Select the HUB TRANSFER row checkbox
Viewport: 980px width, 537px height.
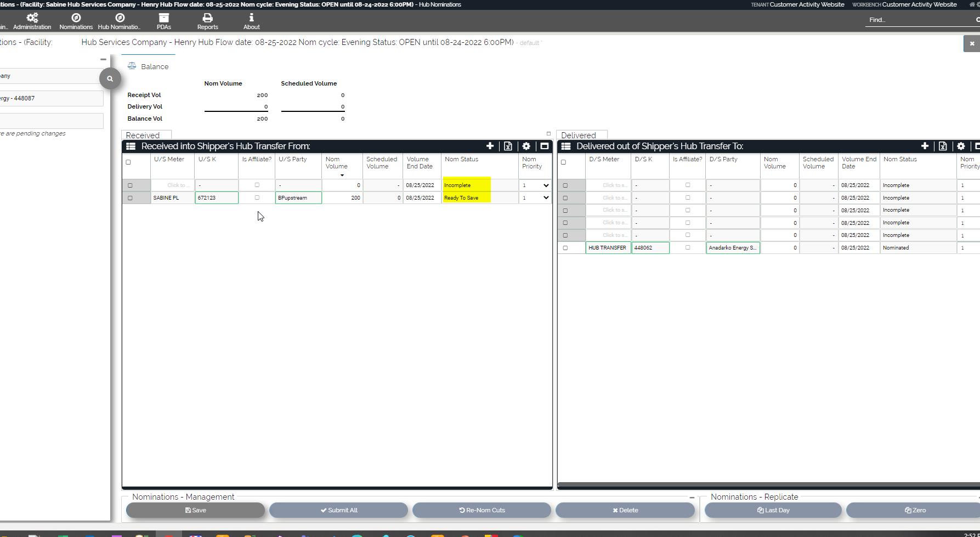click(x=565, y=248)
